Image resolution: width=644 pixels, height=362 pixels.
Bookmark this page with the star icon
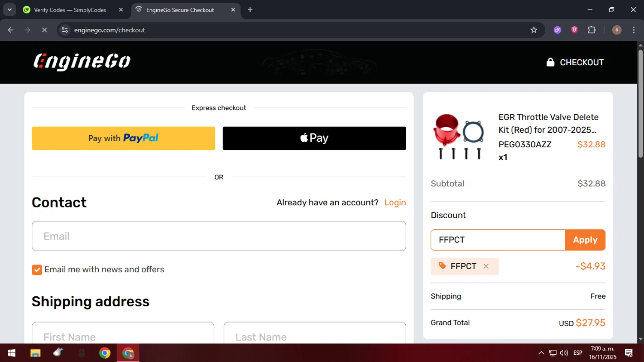534,30
